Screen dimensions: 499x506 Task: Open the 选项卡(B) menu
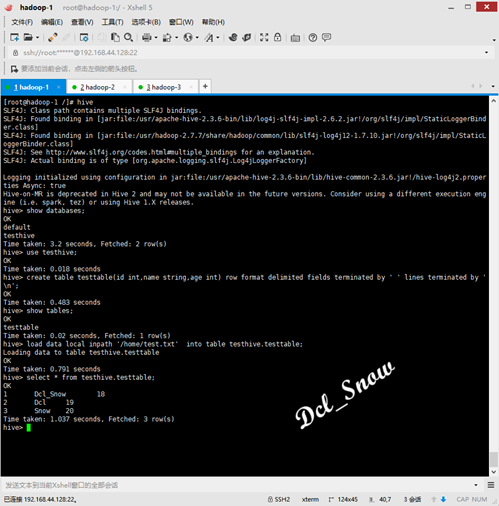pyautogui.click(x=146, y=22)
